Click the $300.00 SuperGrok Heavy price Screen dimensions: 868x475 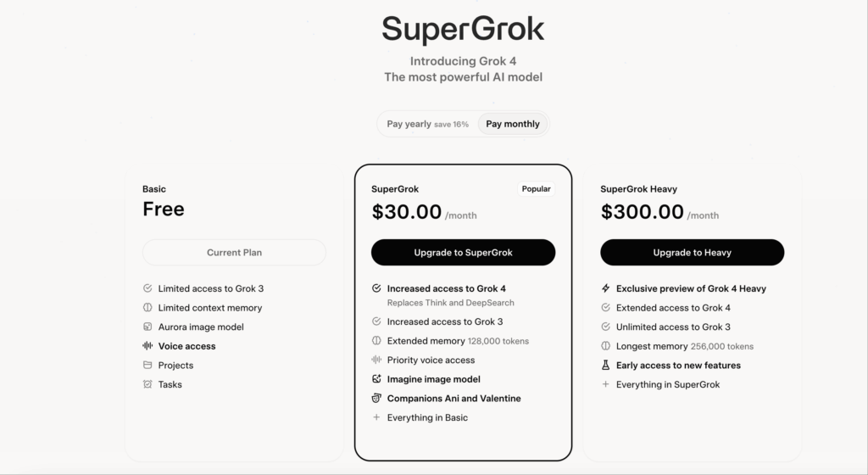pos(642,212)
